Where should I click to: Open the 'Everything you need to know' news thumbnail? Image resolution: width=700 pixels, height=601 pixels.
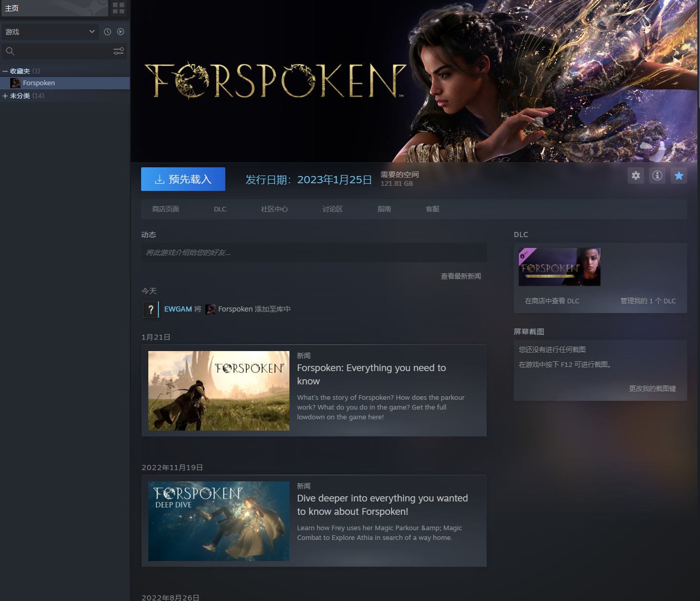pyautogui.click(x=219, y=391)
